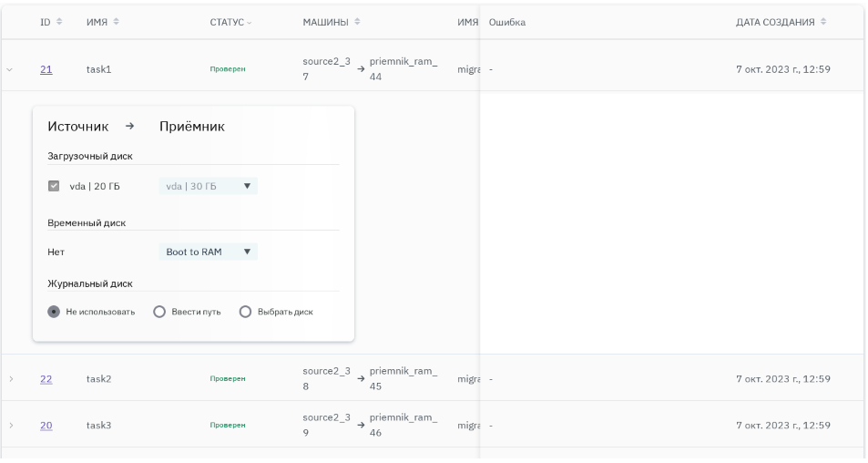The height and width of the screenshot is (463, 868).
Task: Toggle the vda 20 ГБ boot disk checkbox
Action: (x=54, y=186)
